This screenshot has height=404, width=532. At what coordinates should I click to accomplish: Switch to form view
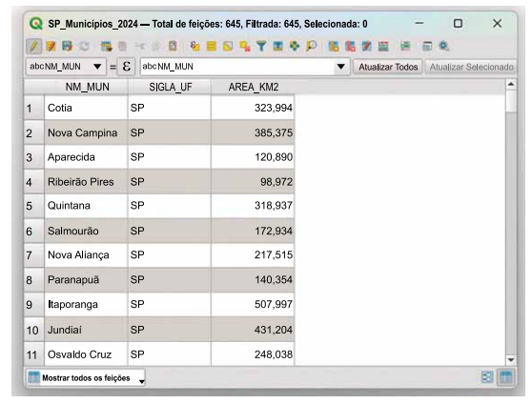coord(487,377)
